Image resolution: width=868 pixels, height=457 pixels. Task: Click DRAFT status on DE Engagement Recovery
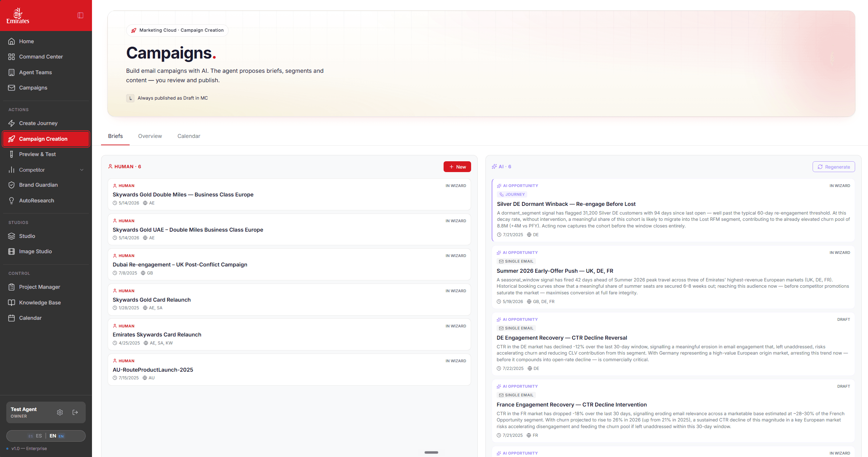(844, 319)
